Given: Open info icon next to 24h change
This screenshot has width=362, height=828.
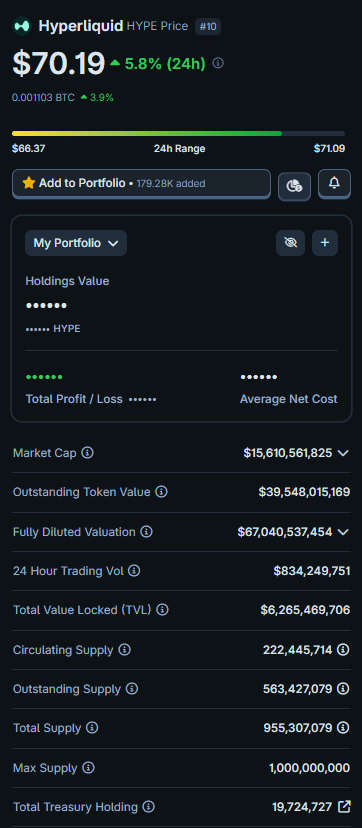Looking at the screenshot, I should tap(218, 63).
